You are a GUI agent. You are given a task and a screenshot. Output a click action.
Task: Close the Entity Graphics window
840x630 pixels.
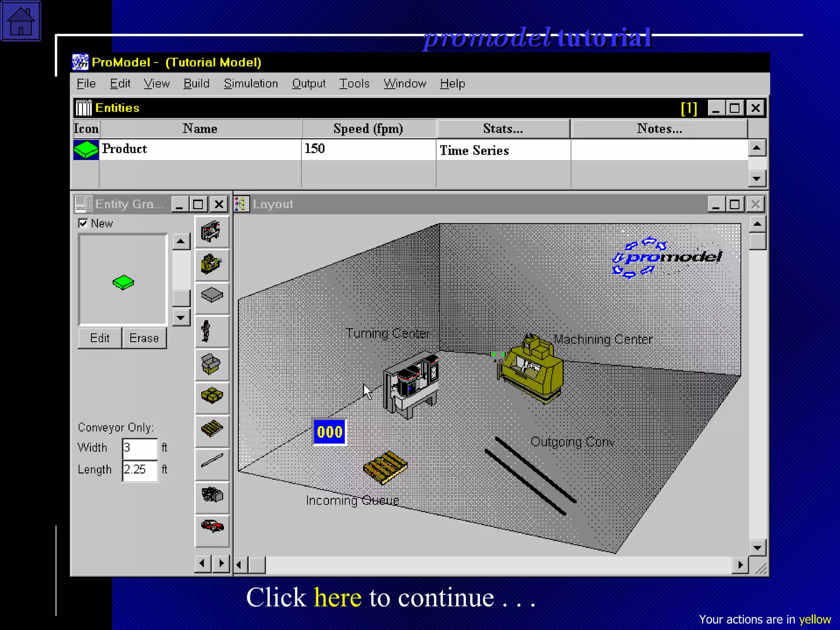[x=219, y=204]
